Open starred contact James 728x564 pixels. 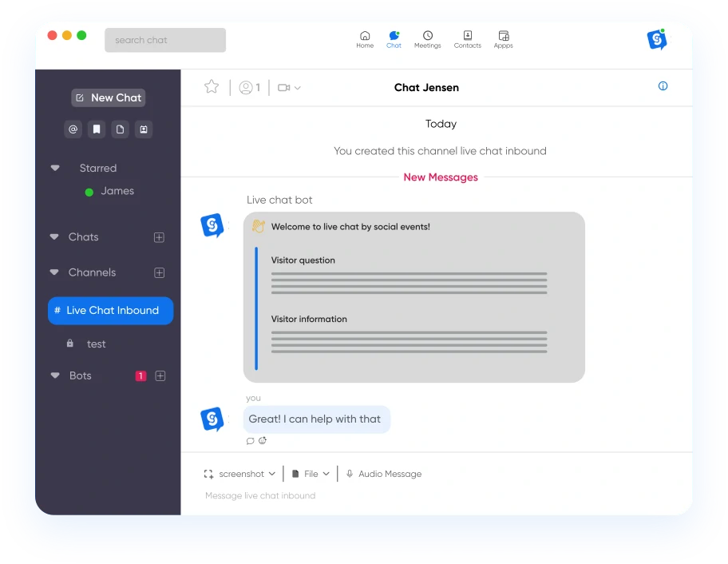point(117,191)
